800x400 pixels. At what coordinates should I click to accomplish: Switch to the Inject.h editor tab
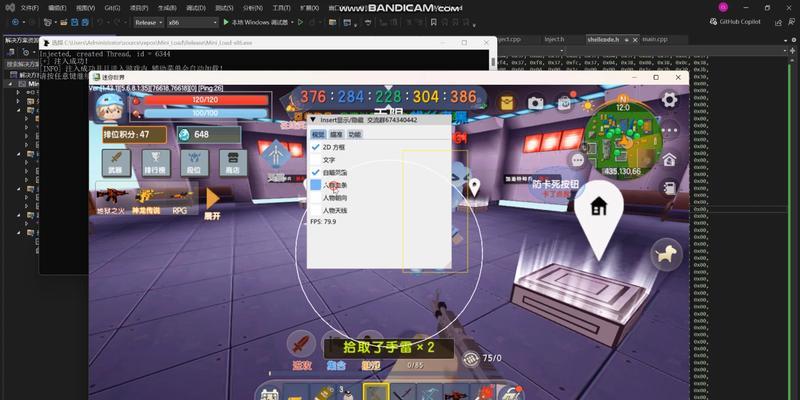pyautogui.click(x=554, y=39)
